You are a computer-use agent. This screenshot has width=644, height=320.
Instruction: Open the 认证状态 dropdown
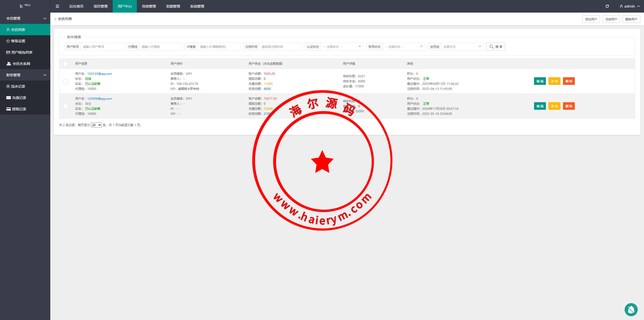pyautogui.click(x=342, y=47)
